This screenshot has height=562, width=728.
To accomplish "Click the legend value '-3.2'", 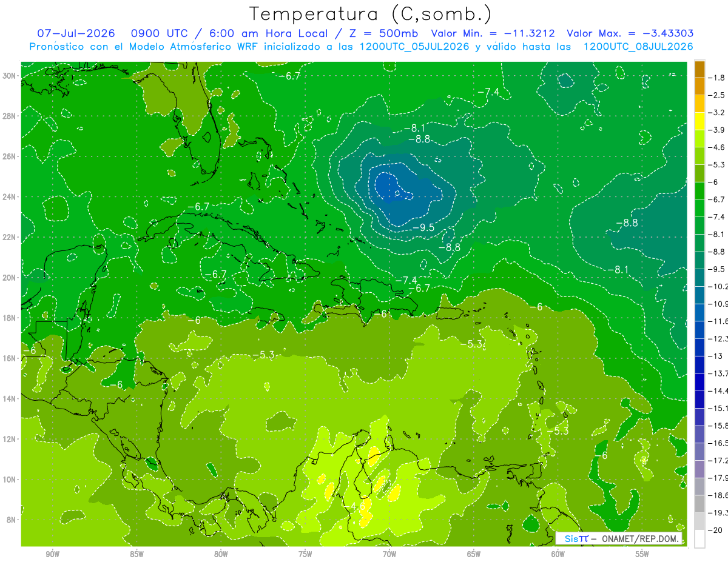I will tap(717, 113).
